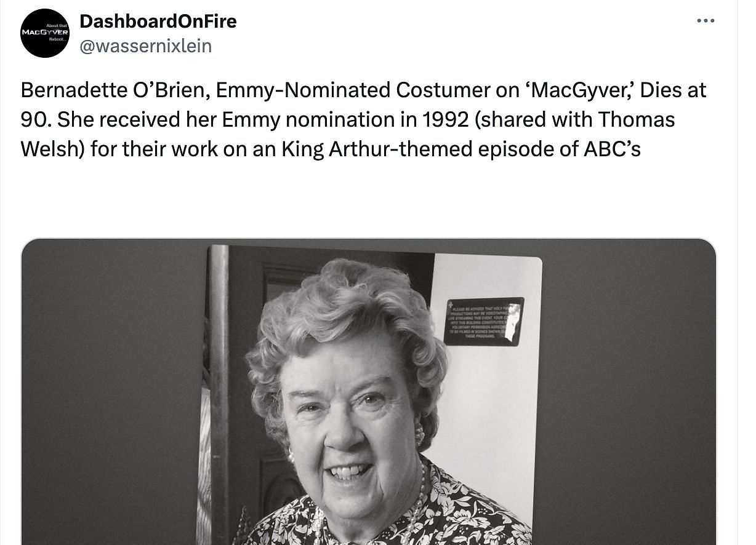Viewport: 756px width, 545px height.
Task: Open the three-dot more options menu
Action: [x=706, y=21]
